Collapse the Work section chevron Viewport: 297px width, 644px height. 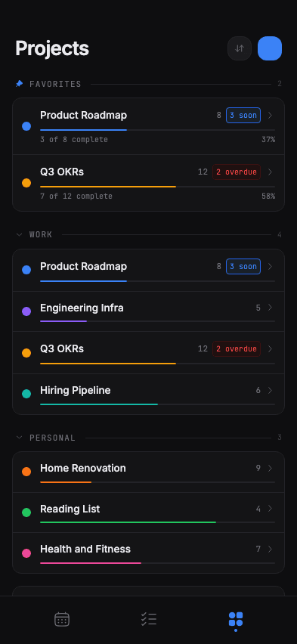pos(20,234)
